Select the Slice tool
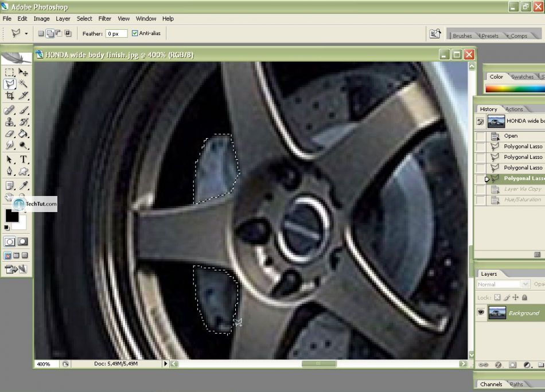 coord(23,96)
